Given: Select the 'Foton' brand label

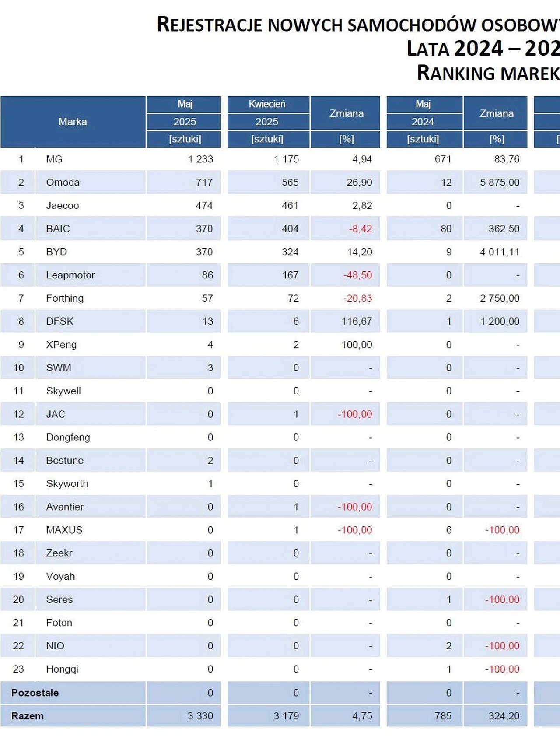Looking at the screenshot, I should [x=59, y=623].
